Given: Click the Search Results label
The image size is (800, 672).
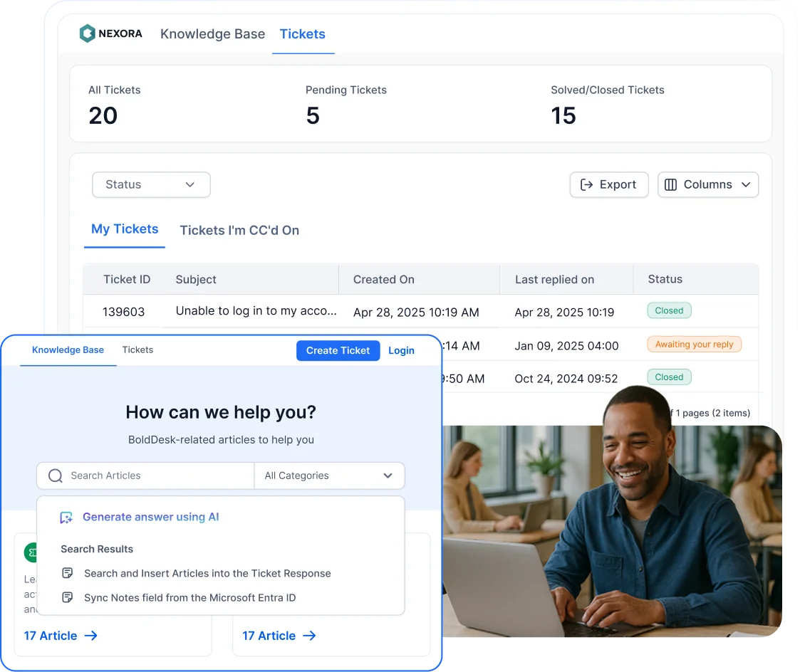Looking at the screenshot, I should coord(97,549).
